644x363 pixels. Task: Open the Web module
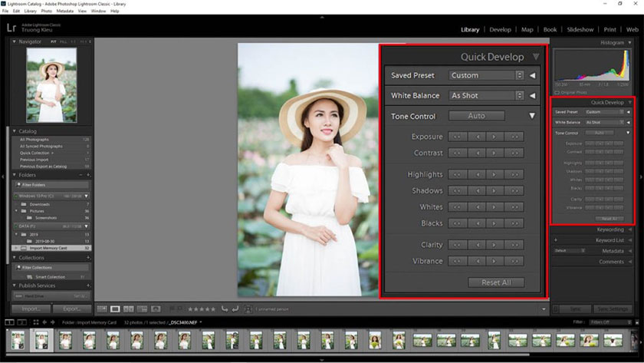point(632,30)
